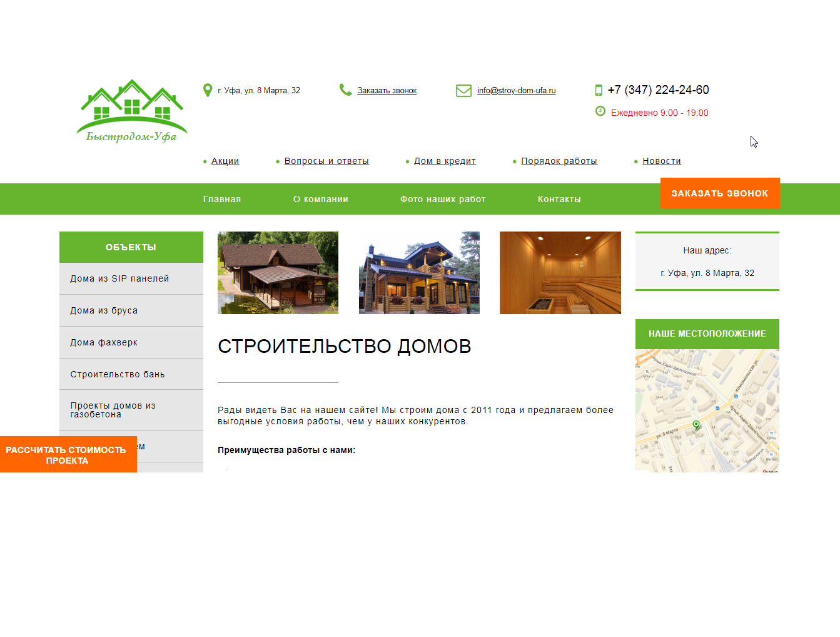840x637 pixels.
Task: Click the green phone handset icon
Action: click(x=345, y=90)
